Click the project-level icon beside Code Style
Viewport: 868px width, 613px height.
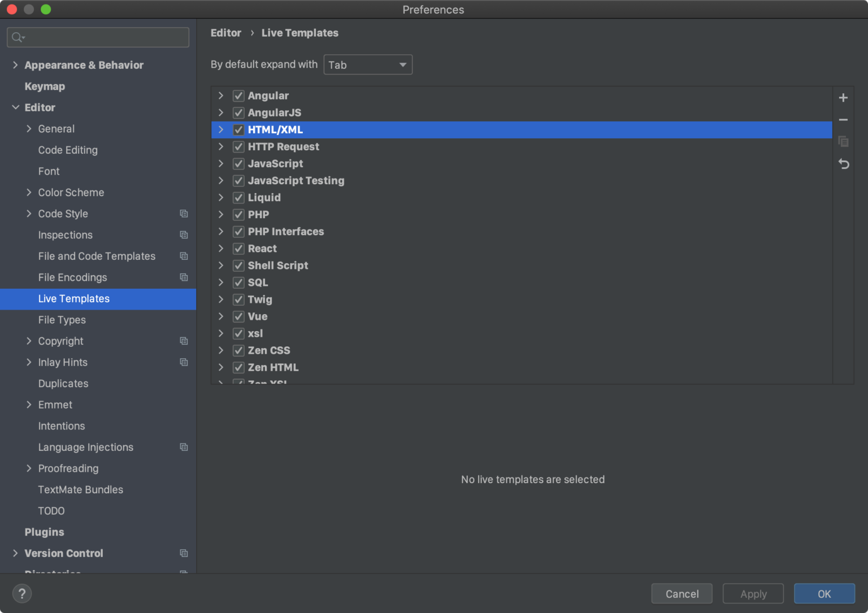click(184, 214)
